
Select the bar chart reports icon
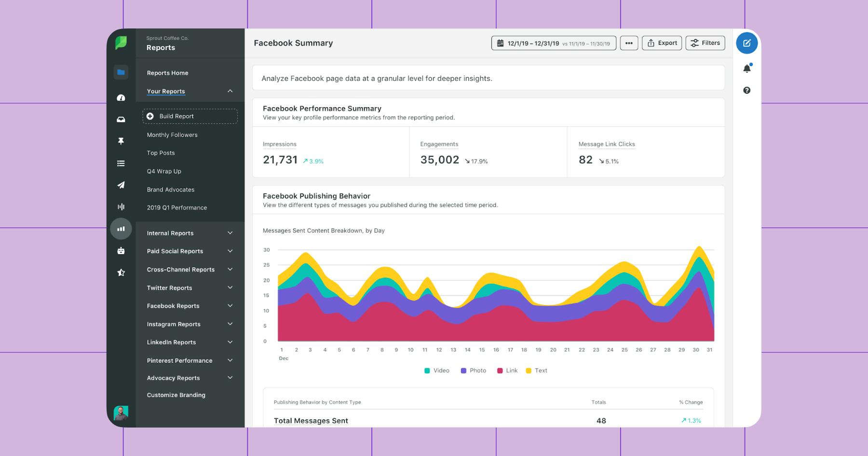[x=121, y=229]
